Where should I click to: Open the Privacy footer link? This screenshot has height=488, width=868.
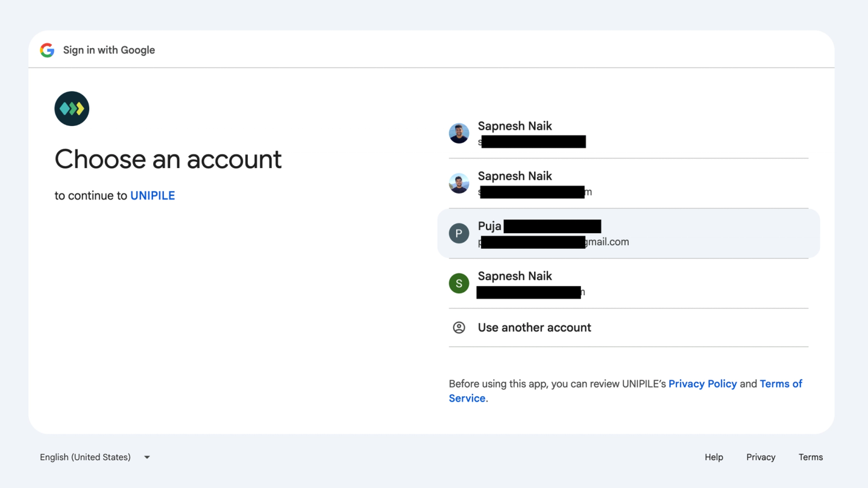coord(761,457)
